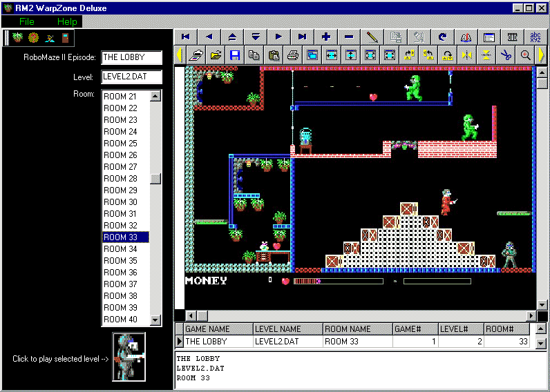The height and width of the screenshot is (392, 550).
Task: Click the scissors cut icon
Action: (x=506, y=55)
